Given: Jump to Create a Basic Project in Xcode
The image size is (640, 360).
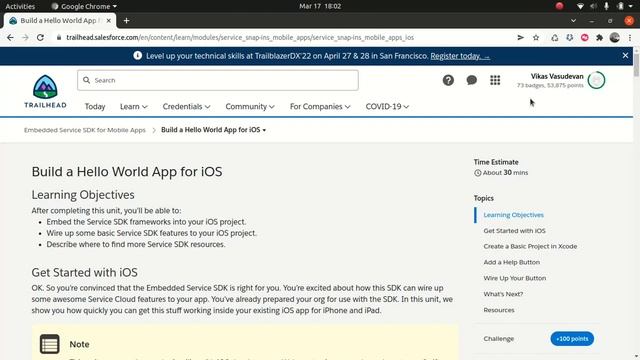Looking at the screenshot, I should (530, 246).
